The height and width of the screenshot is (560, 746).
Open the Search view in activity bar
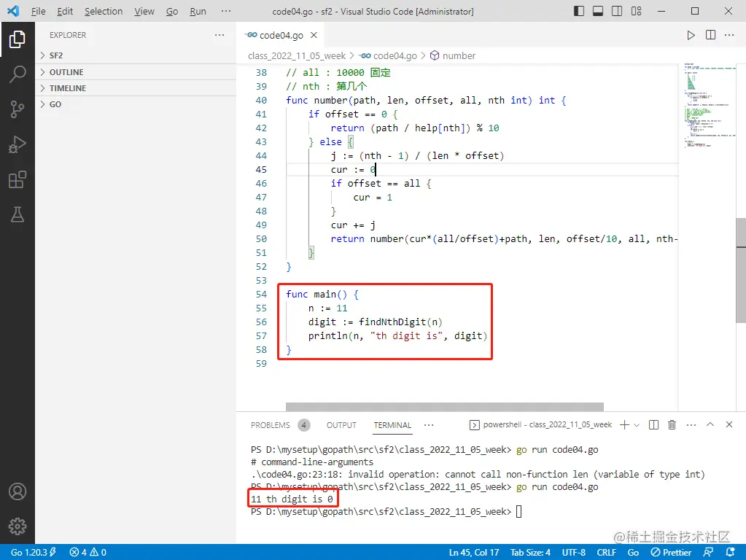(17, 74)
